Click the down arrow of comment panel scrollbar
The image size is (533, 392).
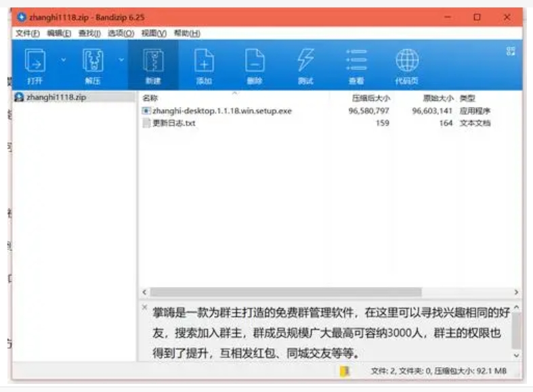pos(516,355)
